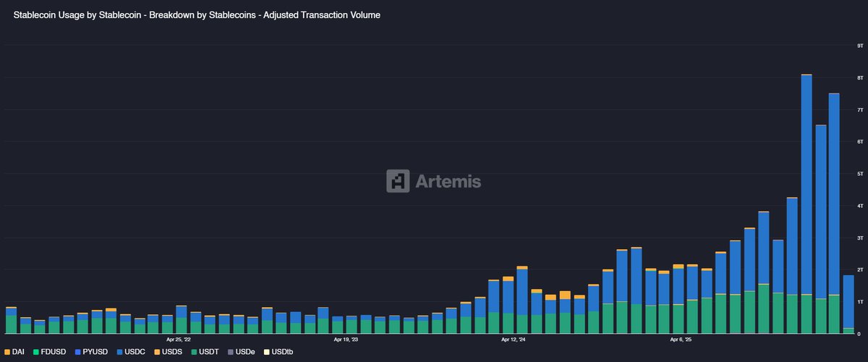Click the Artemis watermark text
Screen dimensions: 868x362
pyautogui.click(x=448, y=181)
